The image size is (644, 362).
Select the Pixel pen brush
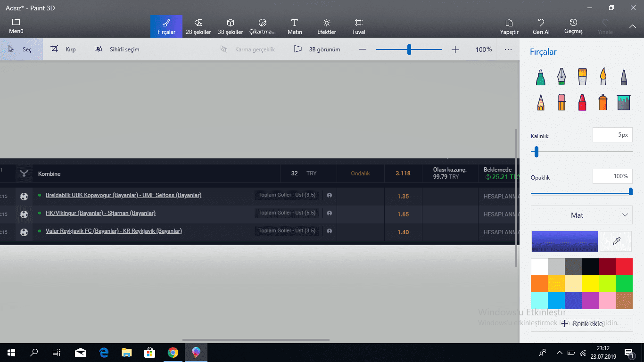(x=624, y=77)
